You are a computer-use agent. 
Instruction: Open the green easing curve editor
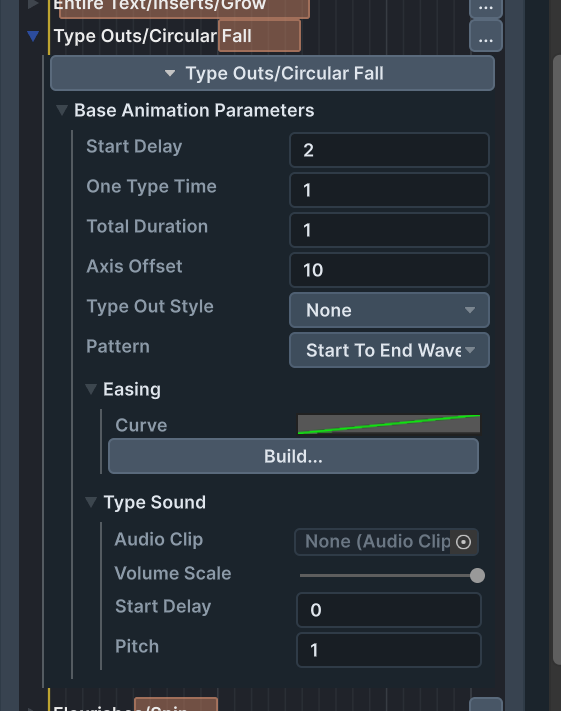pyautogui.click(x=389, y=424)
